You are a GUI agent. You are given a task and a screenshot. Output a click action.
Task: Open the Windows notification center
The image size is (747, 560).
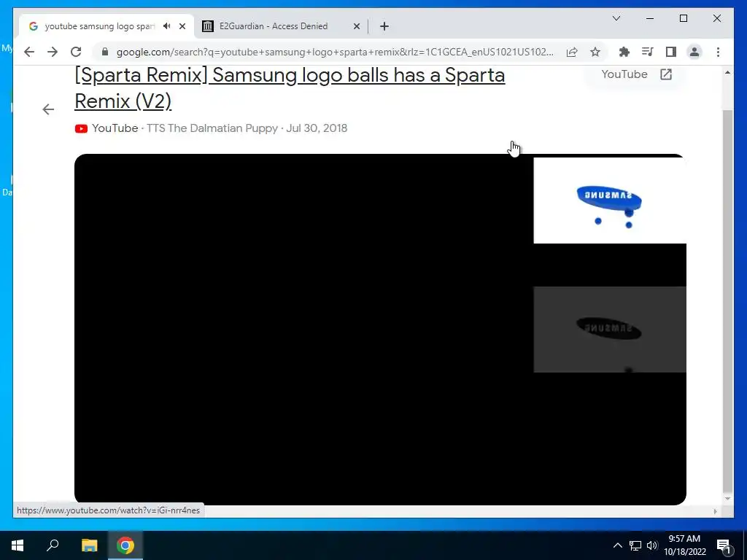tap(723, 545)
